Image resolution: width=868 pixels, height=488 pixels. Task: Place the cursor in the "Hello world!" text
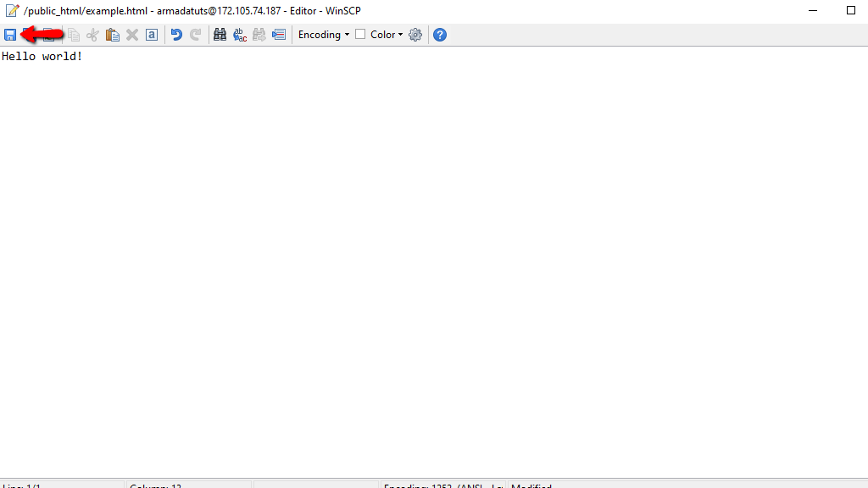pos(42,57)
